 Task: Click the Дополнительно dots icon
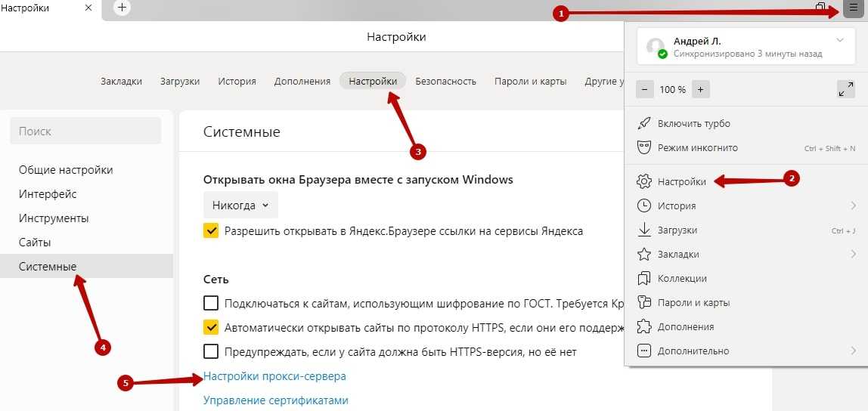click(x=643, y=351)
